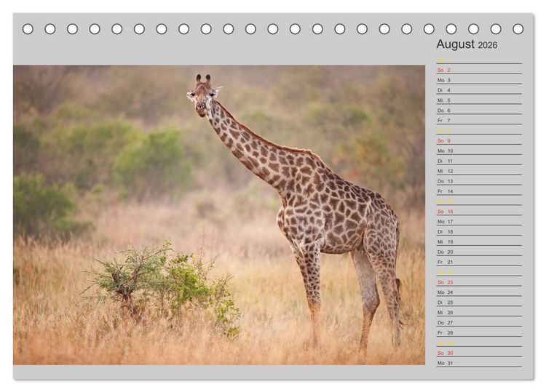546x392 pixels.
Task: Select the Mo 3 date row
Action: pos(479,80)
